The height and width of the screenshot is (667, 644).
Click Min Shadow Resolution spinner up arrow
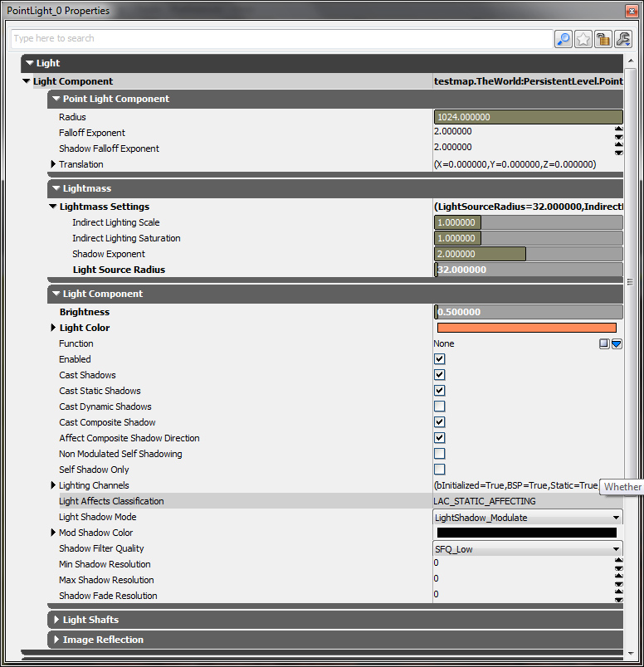tap(618, 560)
